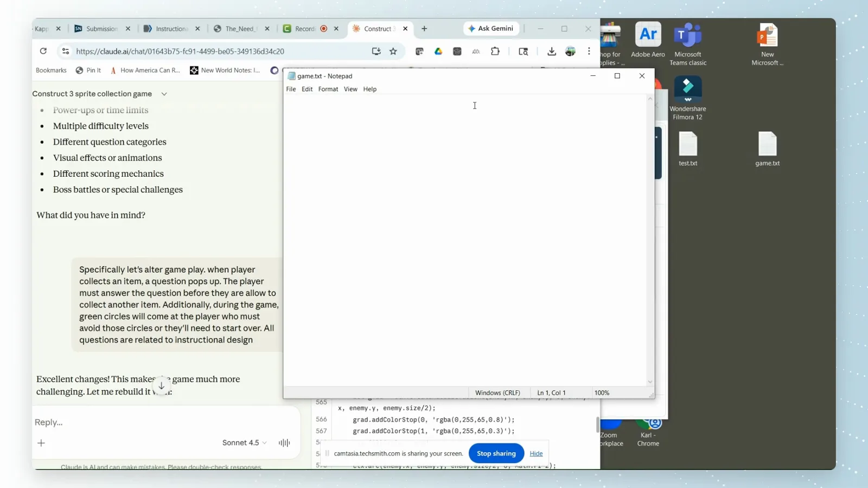Open the search tabs side panel icon
The image size is (868, 488).
[x=524, y=51]
